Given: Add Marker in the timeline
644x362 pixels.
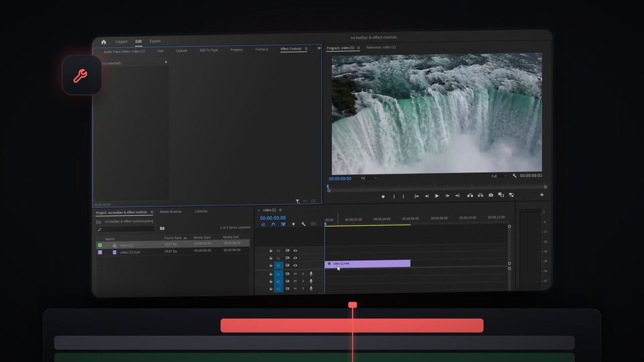Looking at the screenshot, I should point(293,224).
